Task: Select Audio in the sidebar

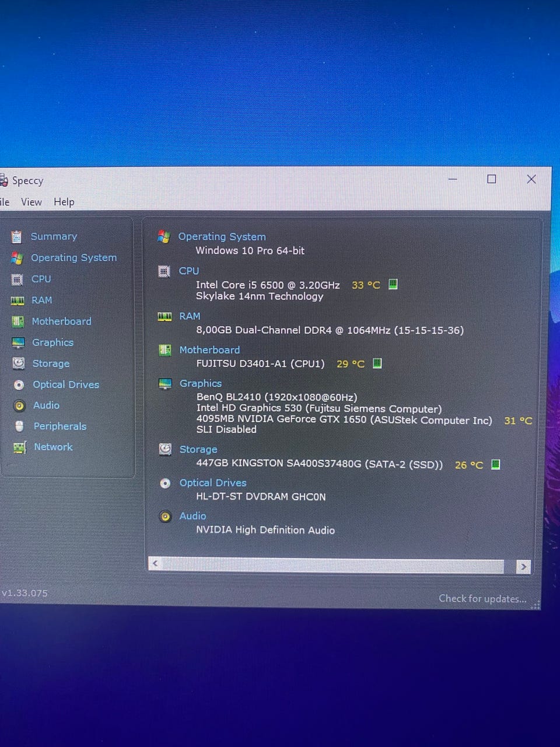Action: click(46, 405)
